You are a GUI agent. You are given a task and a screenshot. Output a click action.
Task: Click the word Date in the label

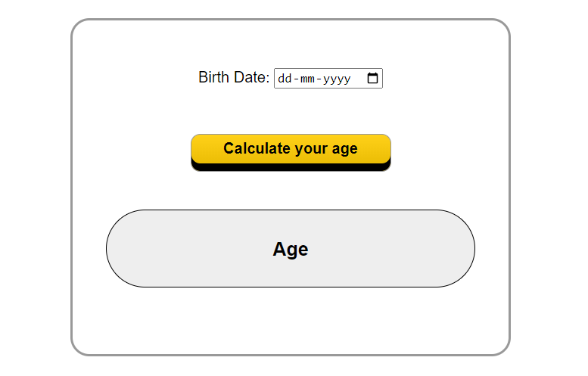pos(251,78)
